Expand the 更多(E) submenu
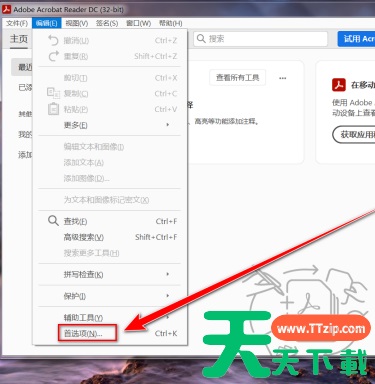This screenshot has width=375, height=384. pos(110,125)
